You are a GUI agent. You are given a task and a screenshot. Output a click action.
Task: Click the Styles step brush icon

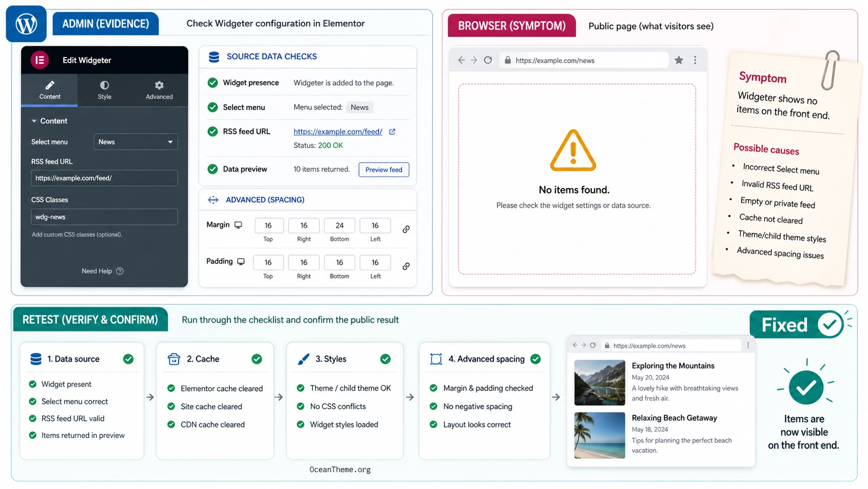pos(303,359)
